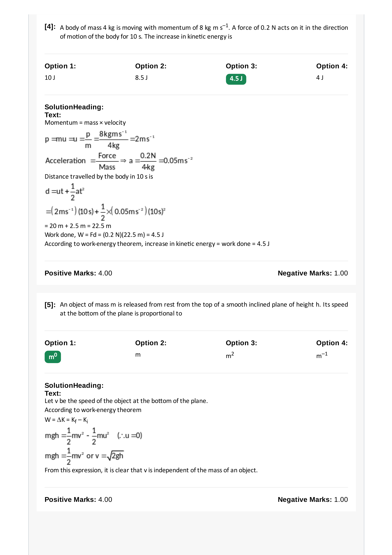Pick option m for question 5
Viewport: 392px width, 555px height.
coord(138,355)
